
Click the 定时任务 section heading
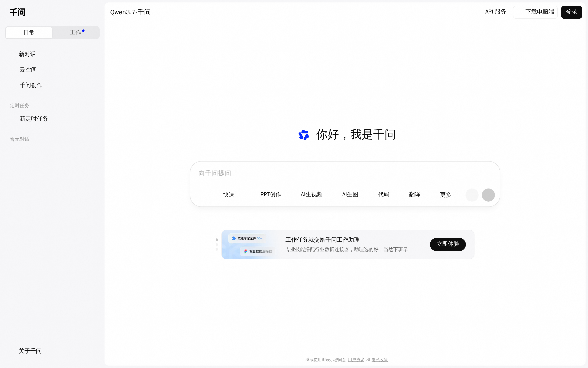[19, 105]
